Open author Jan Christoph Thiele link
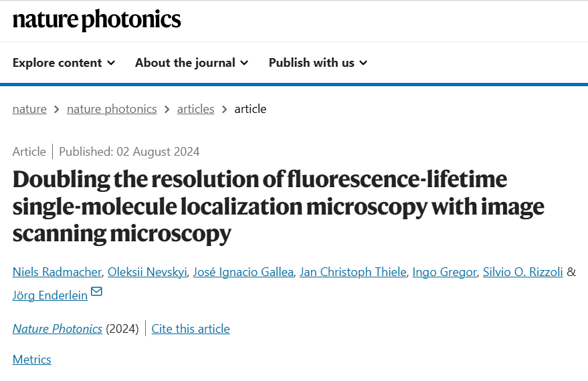This screenshot has height=381, width=588. point(353,272)
